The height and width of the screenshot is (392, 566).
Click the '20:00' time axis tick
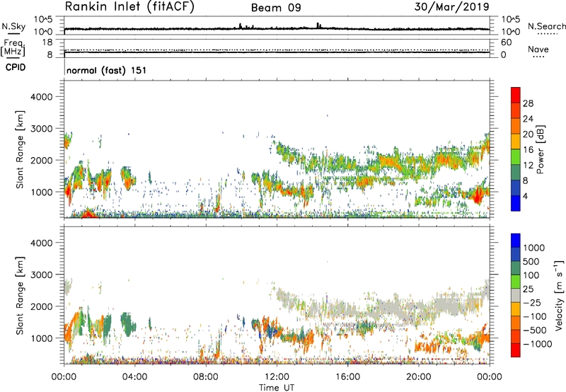coord(419,377)
